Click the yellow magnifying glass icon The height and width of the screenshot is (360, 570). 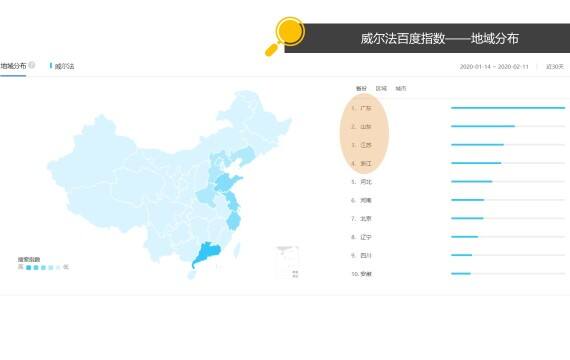285,36
